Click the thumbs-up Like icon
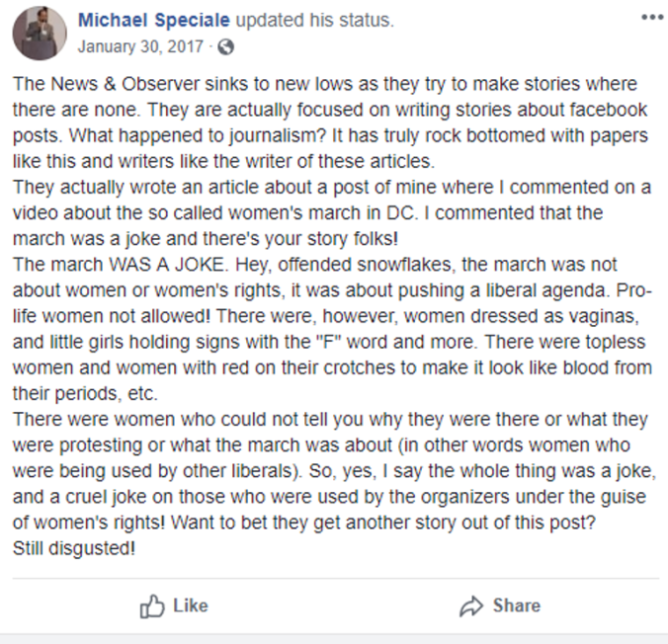 [x=151, y=605]
